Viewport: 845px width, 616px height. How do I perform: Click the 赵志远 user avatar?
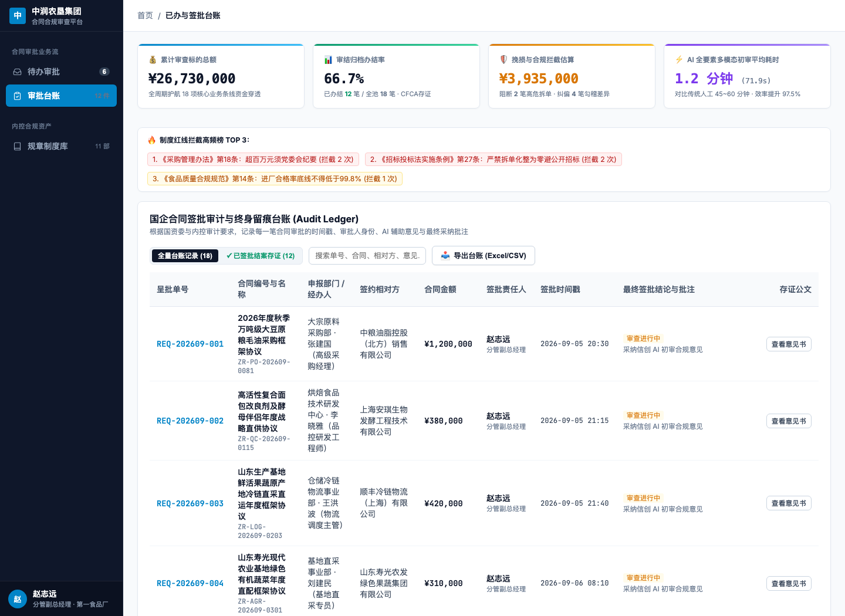click(18, 599)
